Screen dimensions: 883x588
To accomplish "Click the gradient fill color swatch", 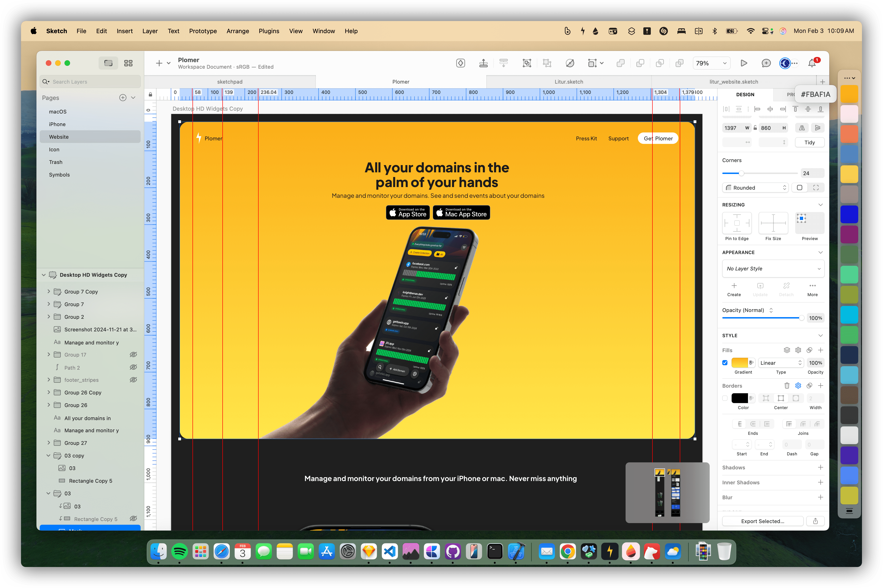I will point(739,363).
